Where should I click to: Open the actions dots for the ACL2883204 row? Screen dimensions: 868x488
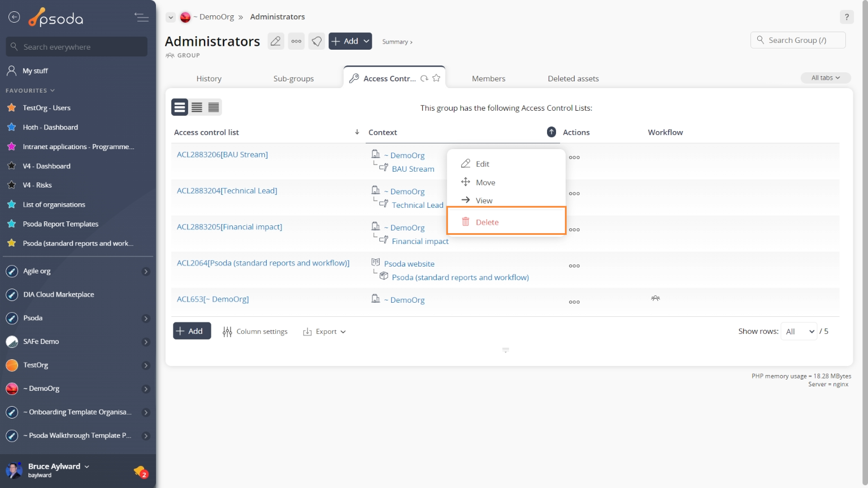pos(574,194)
